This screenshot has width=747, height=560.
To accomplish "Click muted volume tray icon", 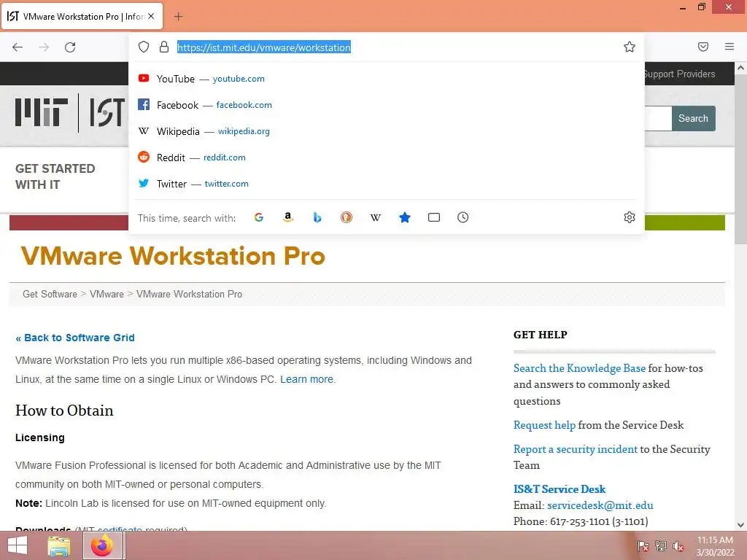I will pos(678,546).
